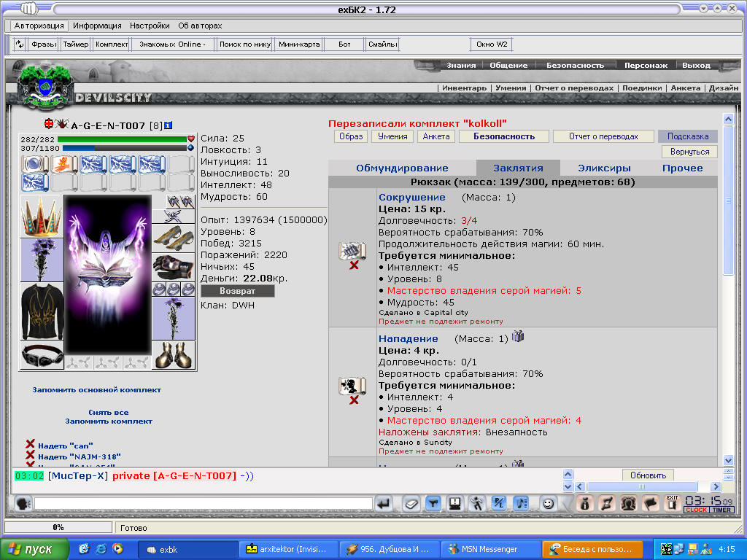This screenshot has width=747, height=560.
Task: Toggle the exclamation monitor chat icon
Action: click(455, 503)
